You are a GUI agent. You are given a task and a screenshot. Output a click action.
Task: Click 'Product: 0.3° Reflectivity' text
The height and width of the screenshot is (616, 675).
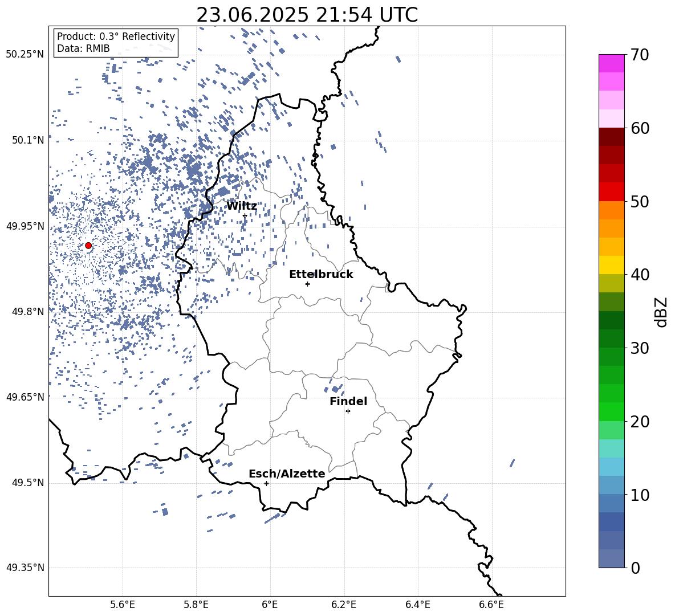click(x=116, y=36)
